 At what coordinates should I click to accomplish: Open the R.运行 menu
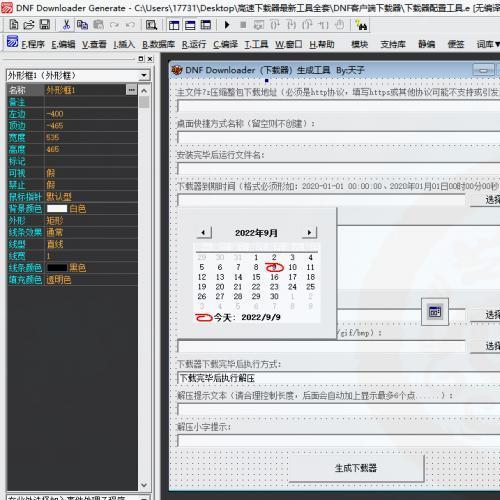point(194,44)
